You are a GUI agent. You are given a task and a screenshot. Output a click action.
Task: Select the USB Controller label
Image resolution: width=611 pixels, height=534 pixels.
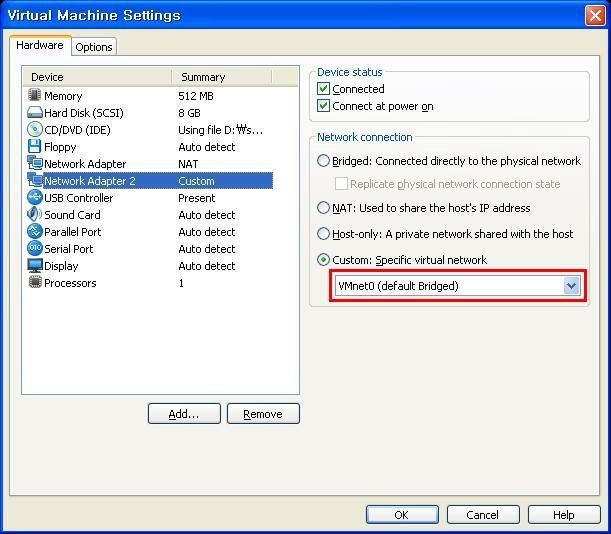point(78,198)
